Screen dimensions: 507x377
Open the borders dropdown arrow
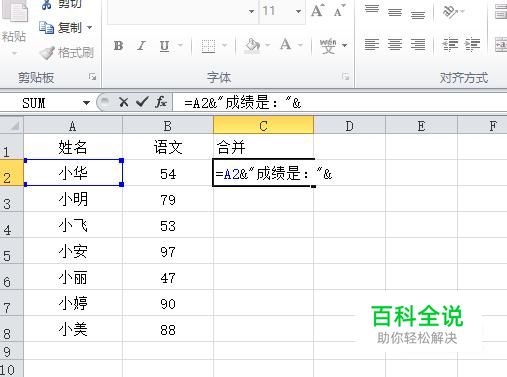coord(225,45)
